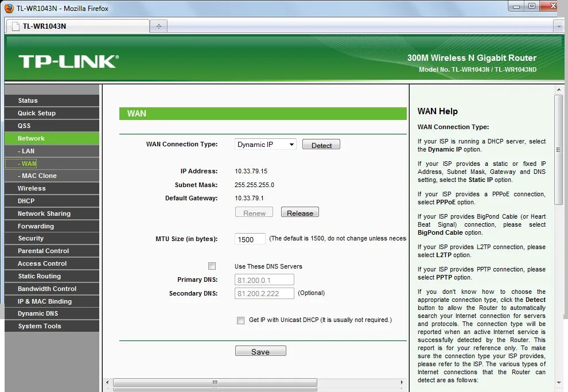Open the list-all-tabs dropdown arrow

pos(558,26)
